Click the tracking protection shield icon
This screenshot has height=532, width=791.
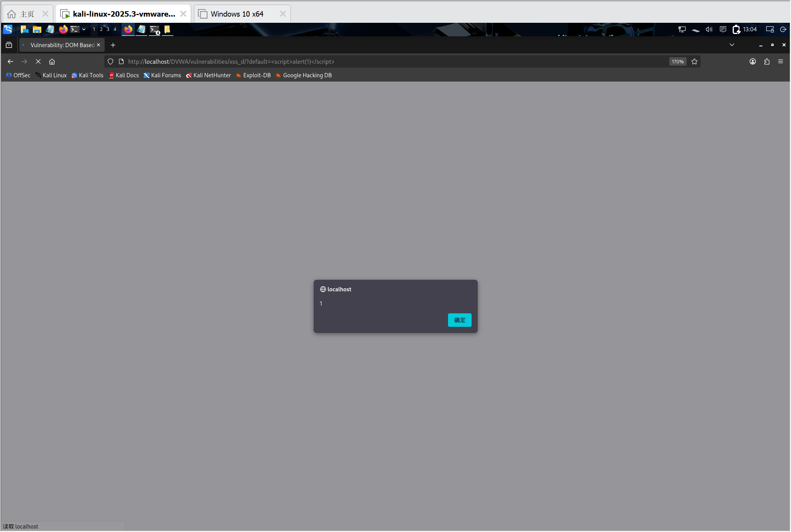click(x=110, y=61)
